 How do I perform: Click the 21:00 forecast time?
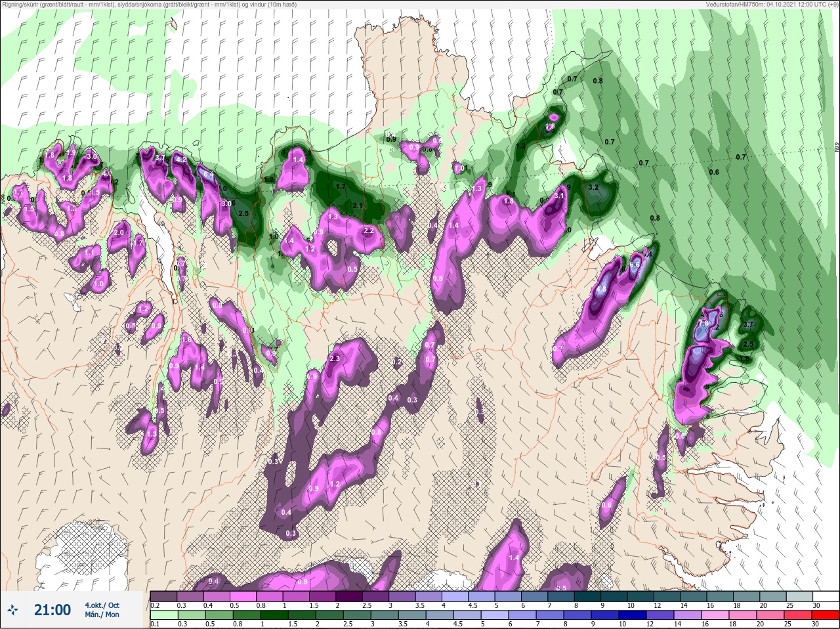[52, 610]
